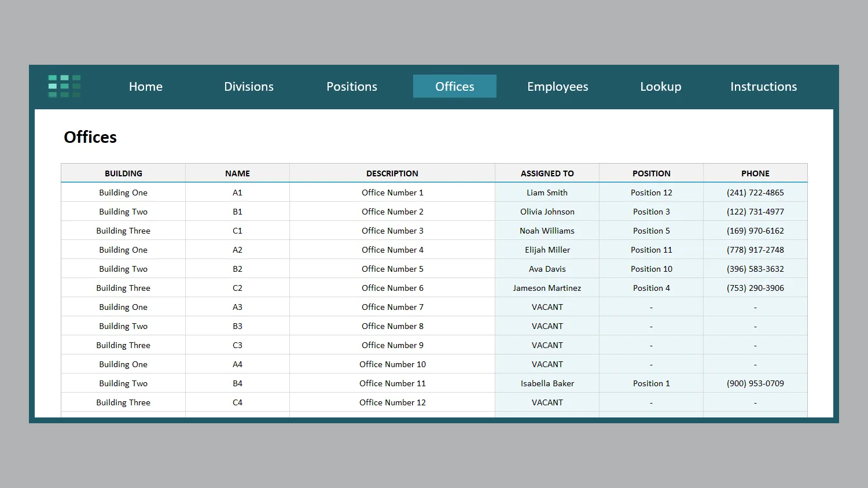Click the BUILDING column header
The height and width of the screenshot is (488, 868).
pos(123,173)
